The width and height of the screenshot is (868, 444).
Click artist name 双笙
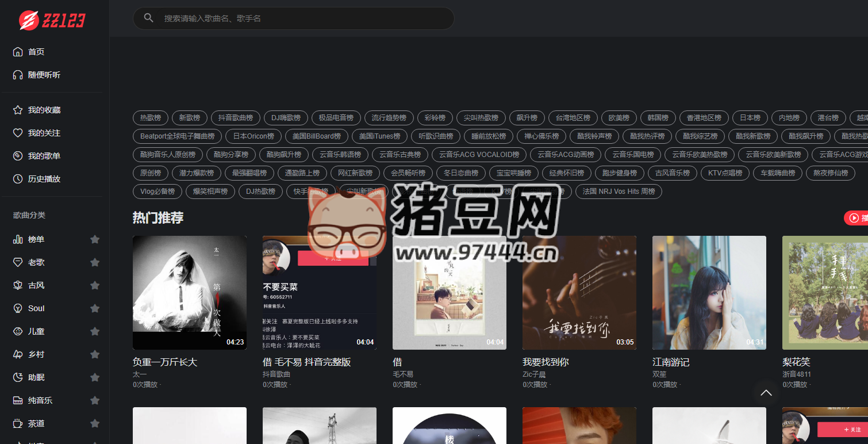pyautogui.click(x=659, y=374)
